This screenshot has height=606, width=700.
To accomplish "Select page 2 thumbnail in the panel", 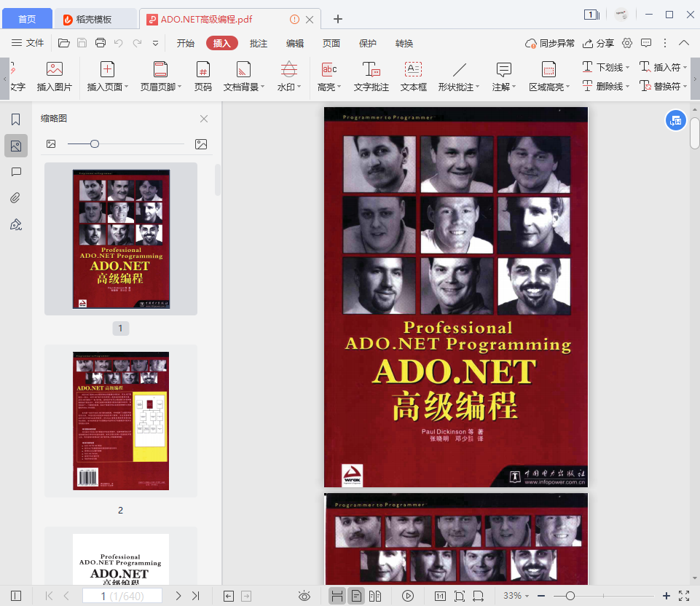I will (x=120, y=420).
